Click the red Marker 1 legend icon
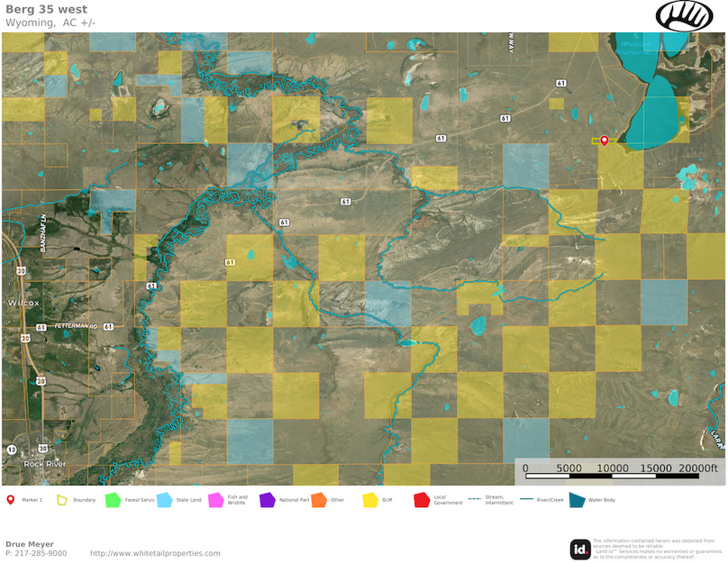Image resolution: width=728 pixels, height=563 pixels. click(10, 499)
